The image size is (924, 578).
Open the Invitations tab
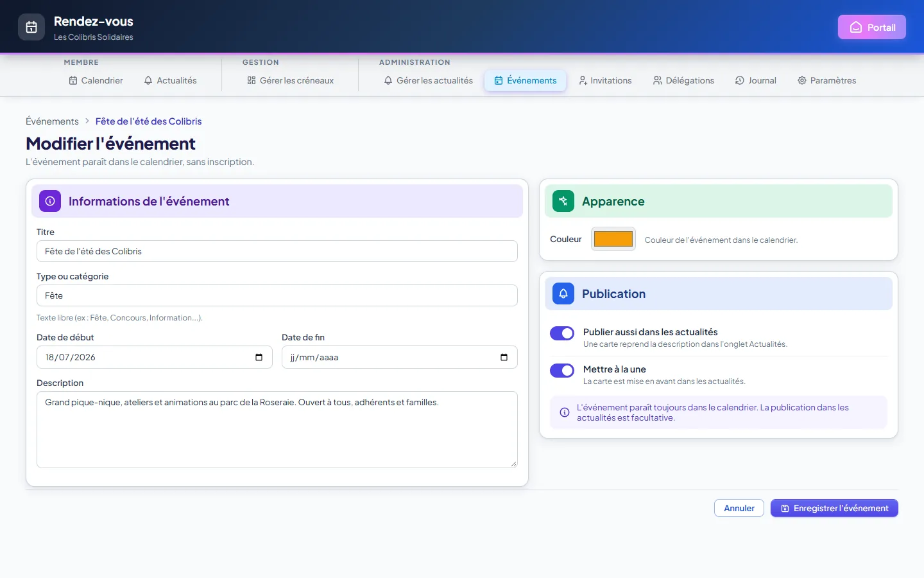click(x=605, y=80)
